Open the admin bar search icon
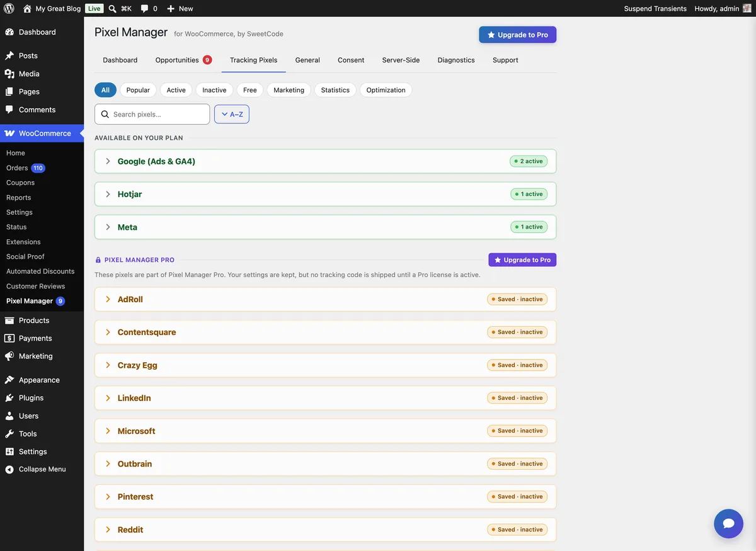756x551 pixels. click(112, 9)
